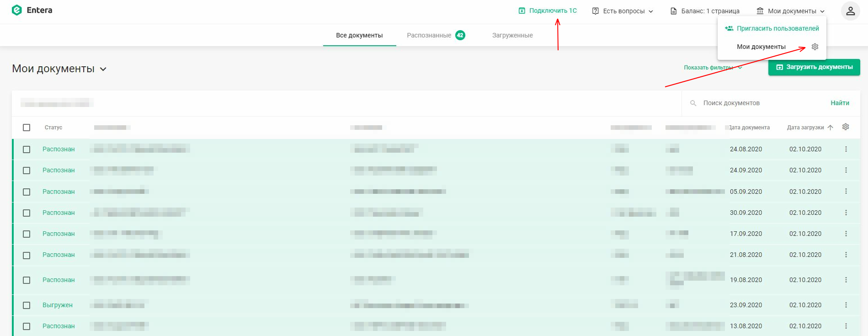Click the Entera logo icon
Viewport: 868px width, 336px height.
click(17, 10)
